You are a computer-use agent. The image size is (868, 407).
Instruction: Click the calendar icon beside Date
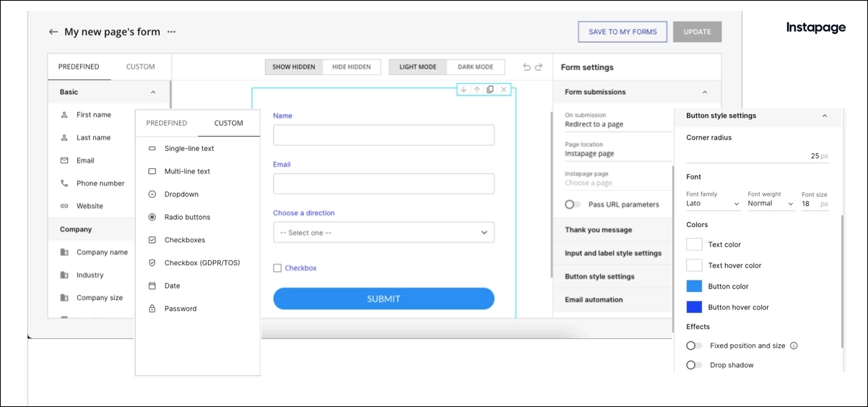pos(152,286)
